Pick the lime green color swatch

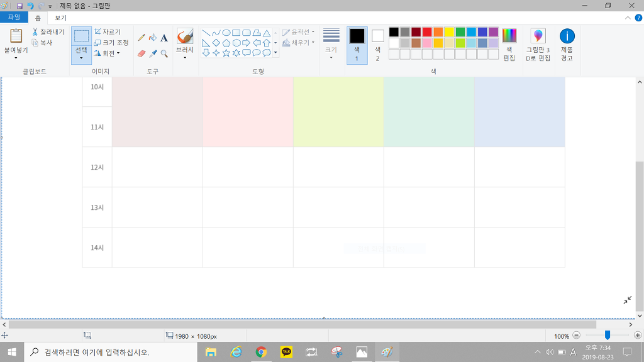coord(460,43)
